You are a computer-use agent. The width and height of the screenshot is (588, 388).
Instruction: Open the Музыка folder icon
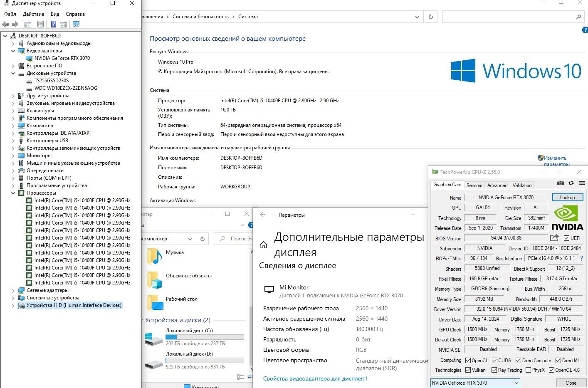(154, 256)
